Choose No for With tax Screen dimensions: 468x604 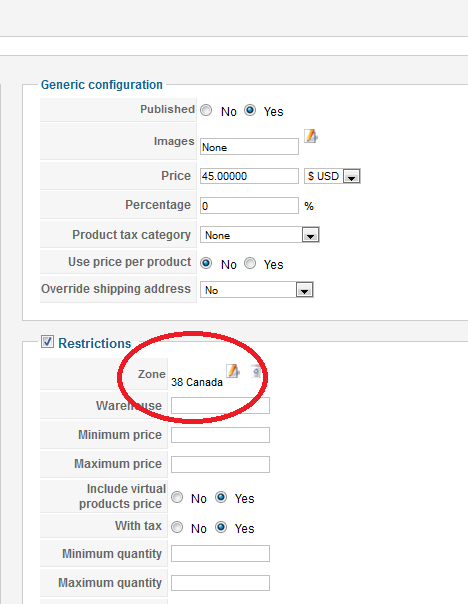[177, 527]
